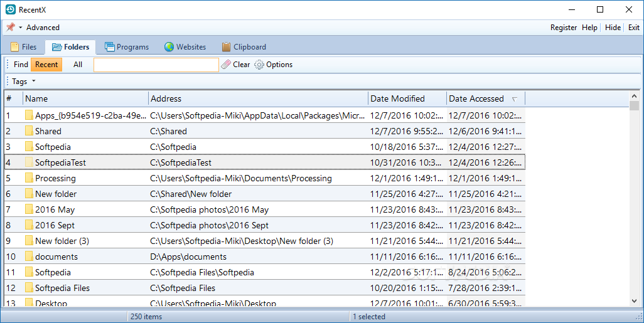This screenshot has width=644, height=323.
Task: Click the folder icon of documents
Action: click(x=29, y=257)
